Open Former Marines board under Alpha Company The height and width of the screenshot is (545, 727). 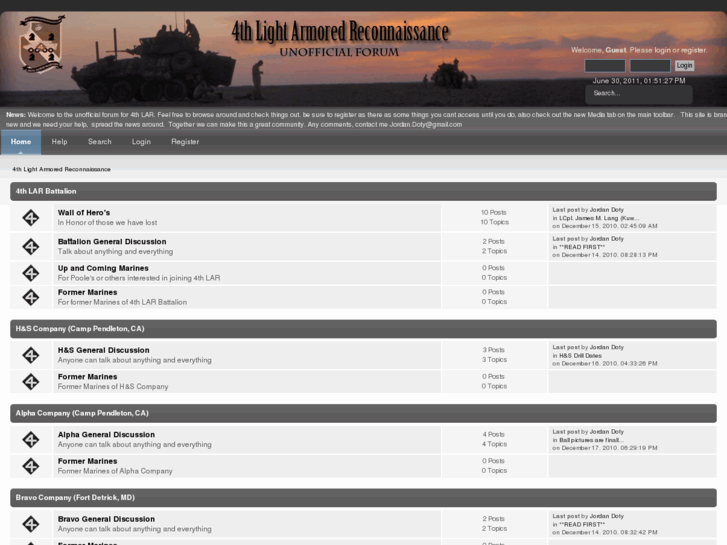click(x=87, y=461)
